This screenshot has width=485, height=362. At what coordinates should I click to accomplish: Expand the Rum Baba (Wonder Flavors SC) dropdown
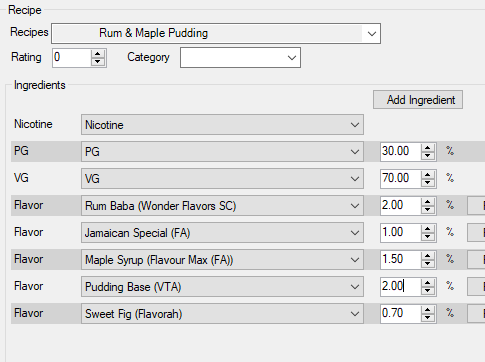pyautogui.click(x=222, y=206)
